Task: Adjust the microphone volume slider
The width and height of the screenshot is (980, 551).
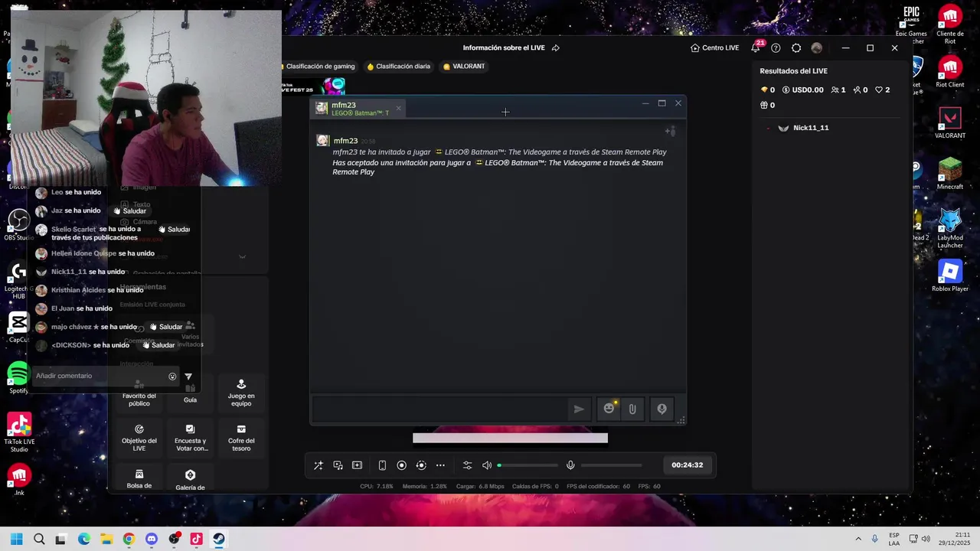Action: click(611, 465)
